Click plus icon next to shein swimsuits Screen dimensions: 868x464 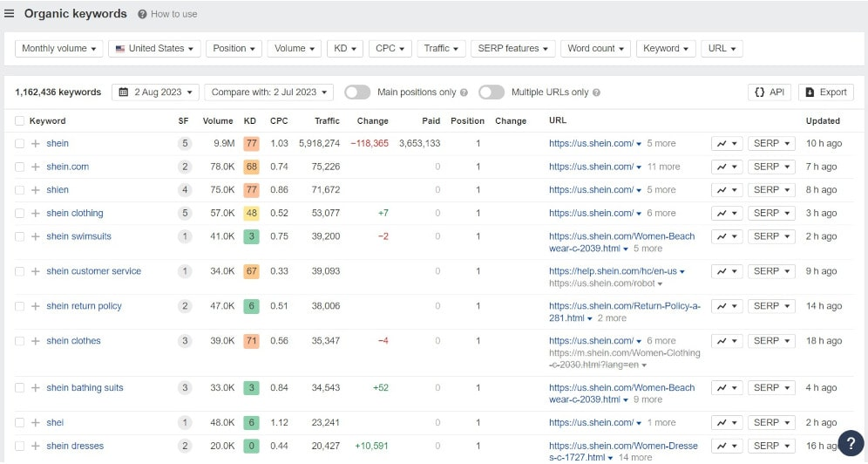[x=36, y=236]
